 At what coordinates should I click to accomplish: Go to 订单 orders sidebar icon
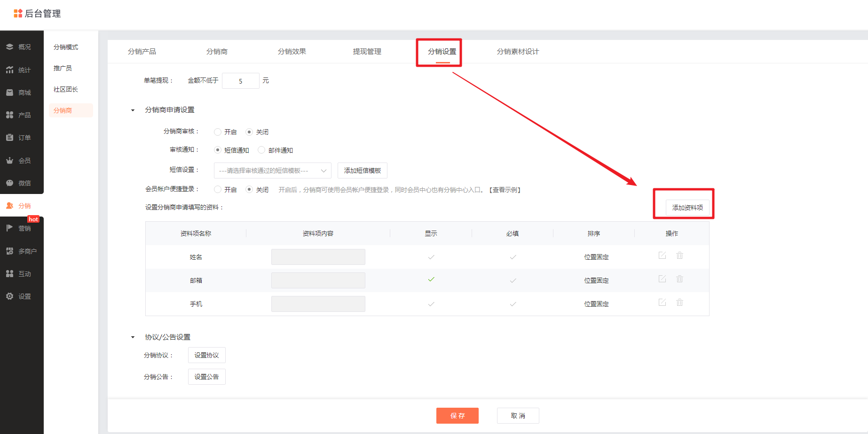(9, 138)
